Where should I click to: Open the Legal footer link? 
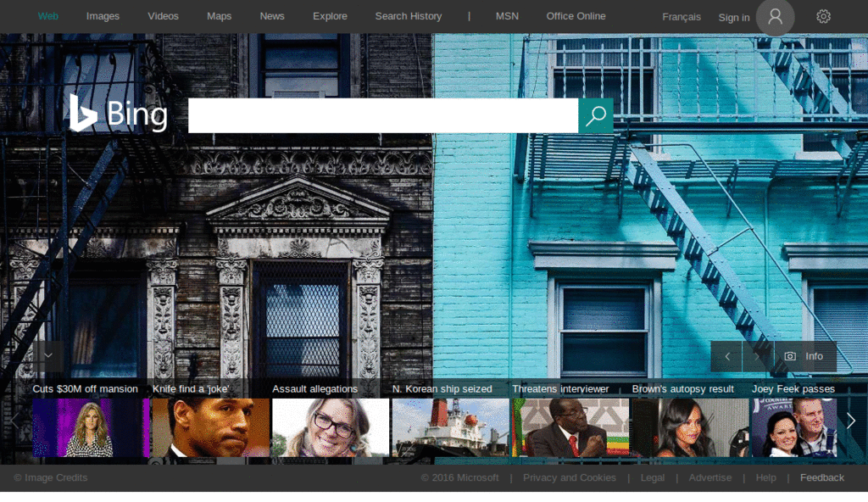(x=652, y=477)
